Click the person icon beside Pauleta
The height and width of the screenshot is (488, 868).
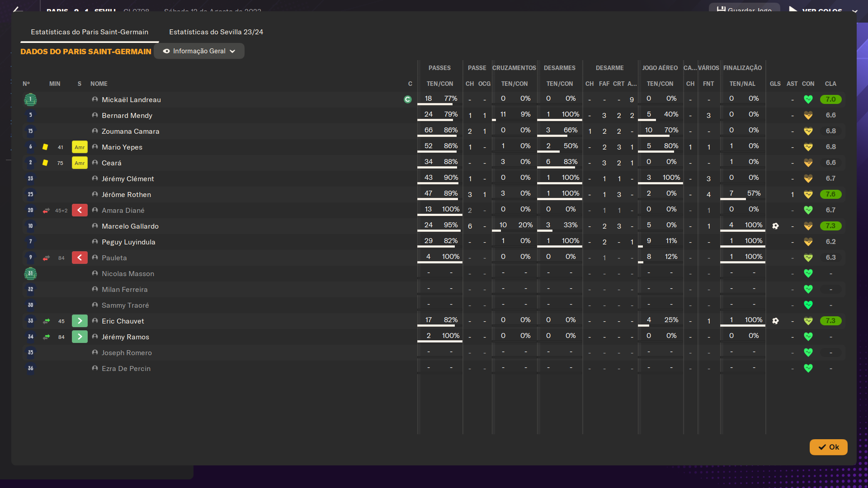click(x=95, y=258)
